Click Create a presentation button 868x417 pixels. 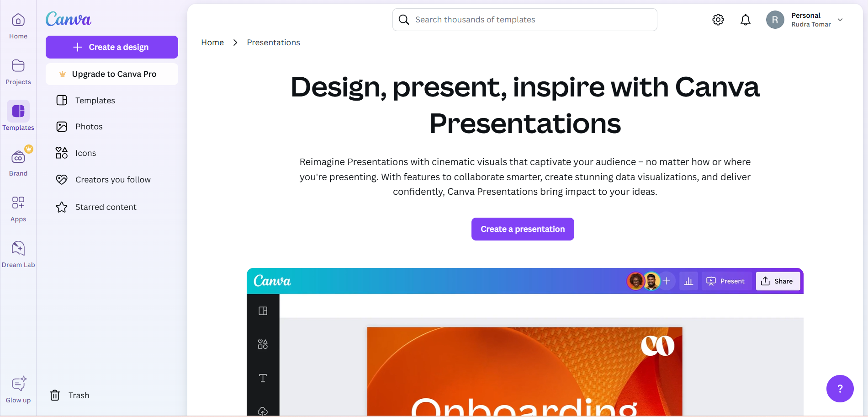[x=523, y=229]
